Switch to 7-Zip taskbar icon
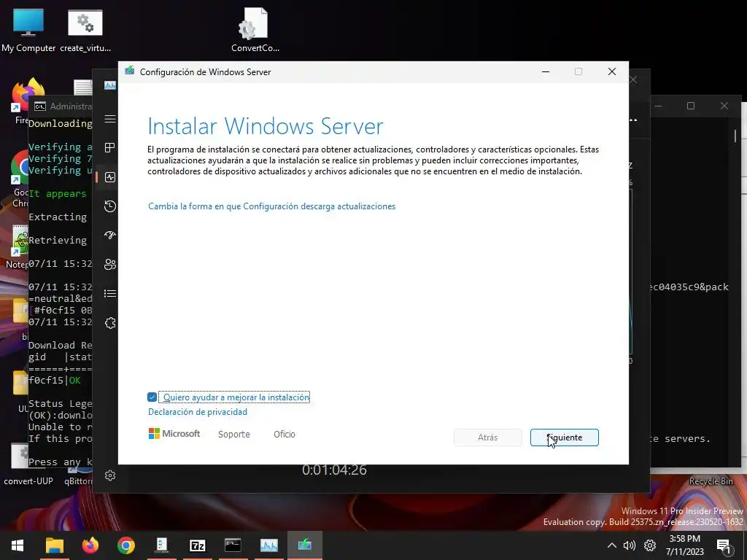This screenshot has width=747, height=560. pos(197,545)
